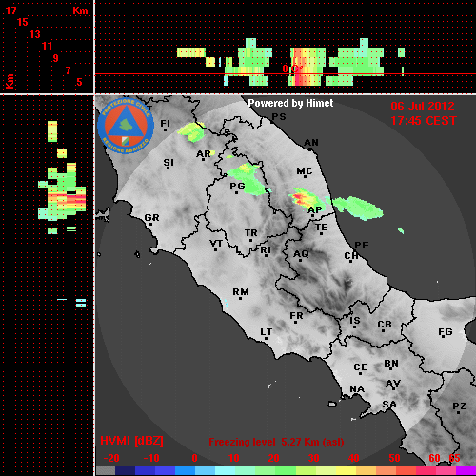This screenshot has width=476, height=476.
Task: Click the 'HVMI [dBZ]' product label
Action: (131, 441)
